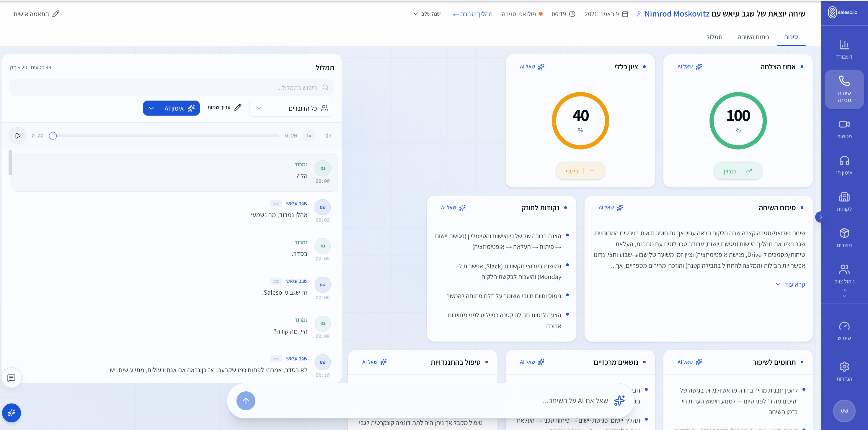868x430 pixels.
Task: Play the call recording
Action: tap(17, 136)
